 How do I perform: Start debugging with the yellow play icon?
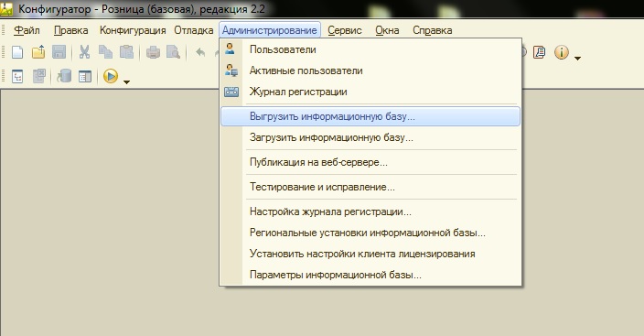pos(111,77)
